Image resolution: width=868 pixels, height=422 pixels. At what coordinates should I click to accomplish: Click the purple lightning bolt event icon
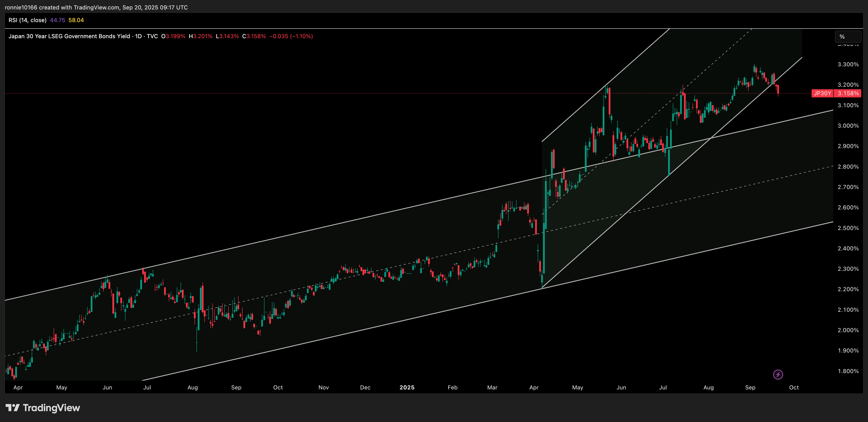click(x=778, y=374)
